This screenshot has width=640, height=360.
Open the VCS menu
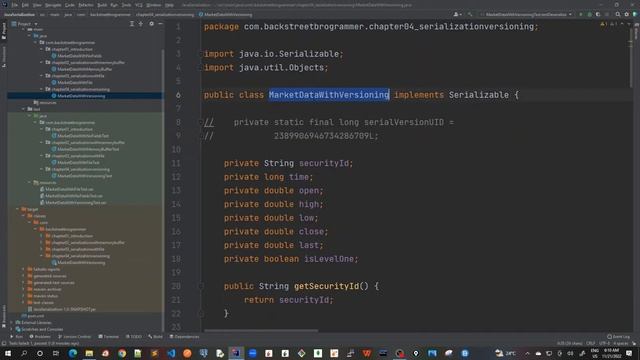[x=139, y=5]
